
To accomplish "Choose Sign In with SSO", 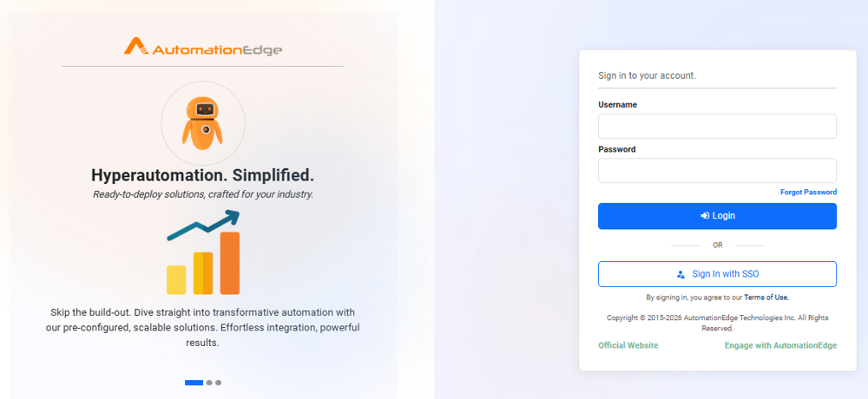I will click(717, 274).
